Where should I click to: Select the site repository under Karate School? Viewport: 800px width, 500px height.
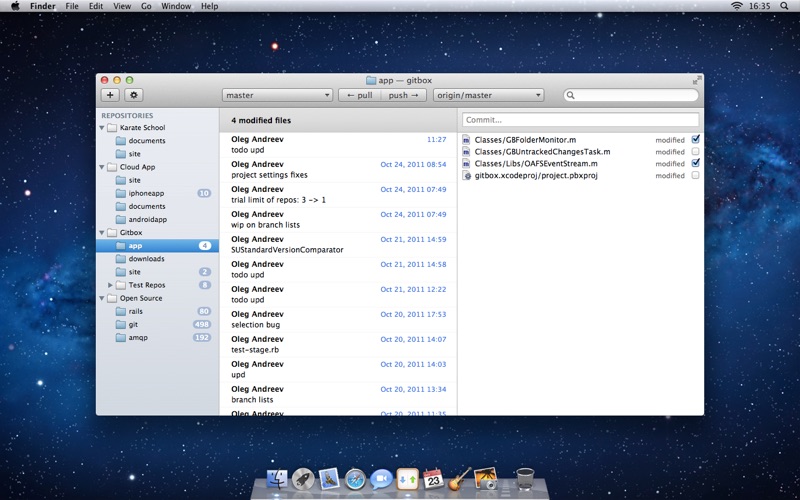point(157,154)
